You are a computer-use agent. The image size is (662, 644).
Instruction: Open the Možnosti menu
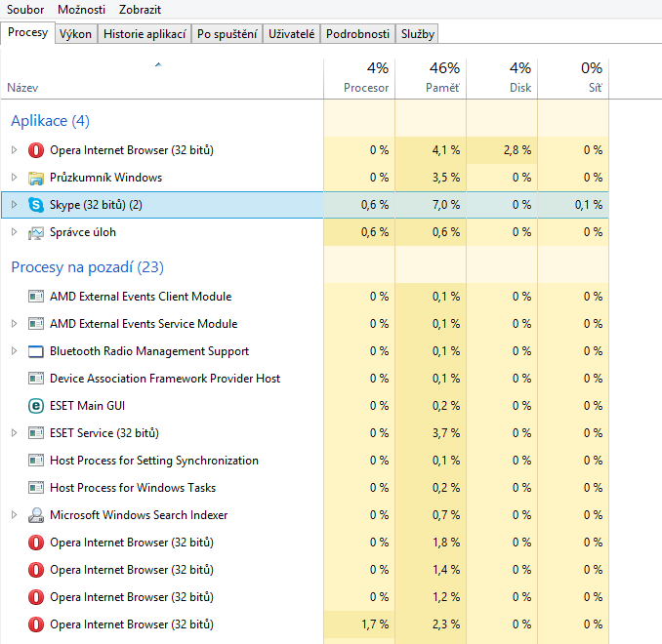[x=82, y=9]
